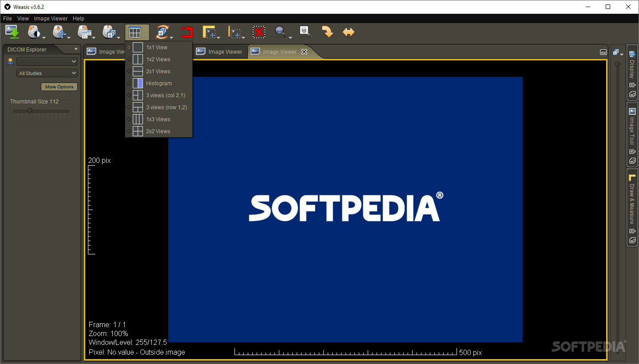Viewport: 639px width, 364px height.
Task: Select the ruler Measure tool icon
Action: [209, 32]
